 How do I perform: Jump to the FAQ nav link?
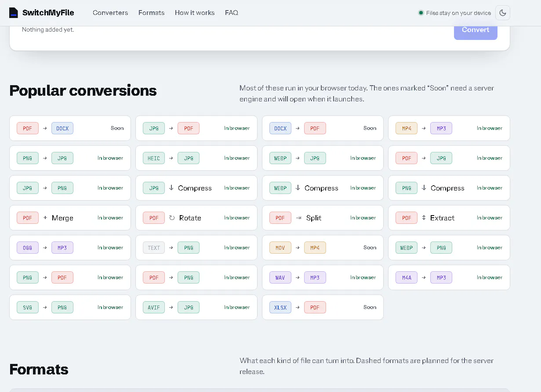coord(232,13)
